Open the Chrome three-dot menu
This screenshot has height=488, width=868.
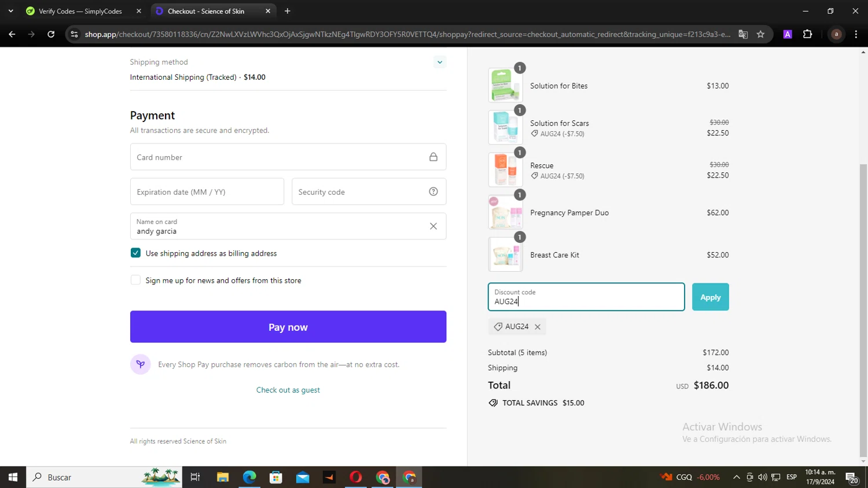856,34
